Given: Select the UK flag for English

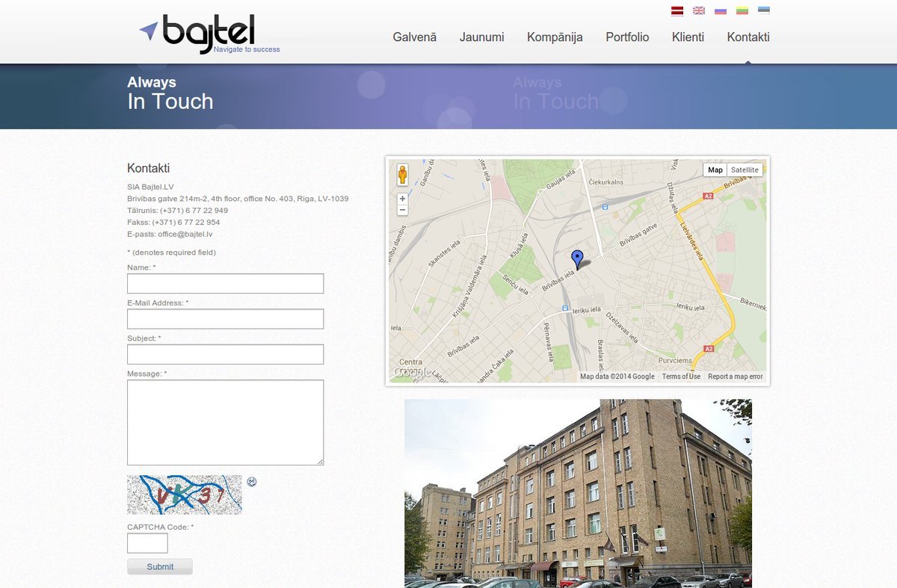Looking at the screenshot, I should (x=699, y=10).
